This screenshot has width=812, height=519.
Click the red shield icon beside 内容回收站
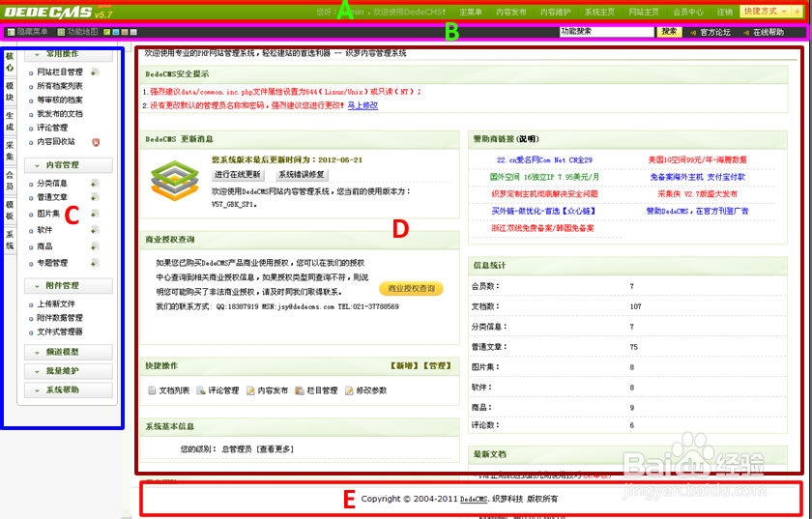[95, 141]
